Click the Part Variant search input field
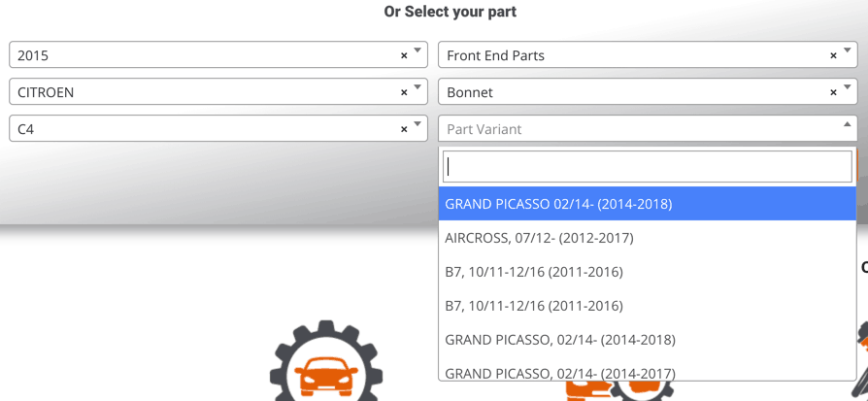868x401 pixels. pos(648,166)
